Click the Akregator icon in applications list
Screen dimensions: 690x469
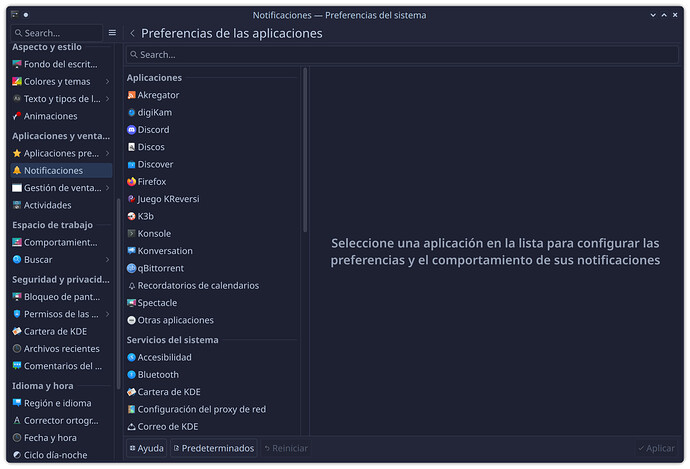coord(131,95)
